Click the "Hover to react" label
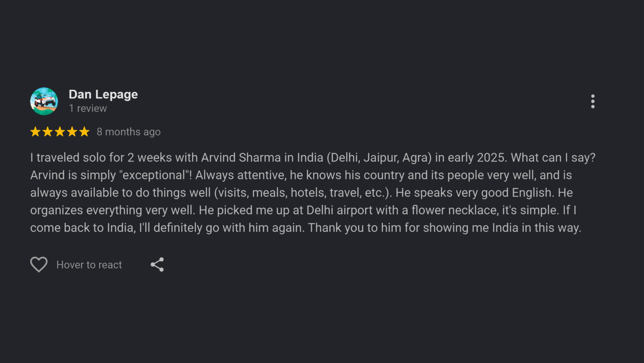The height and width of the screenshot is (363, 644). tap(89, 265)
